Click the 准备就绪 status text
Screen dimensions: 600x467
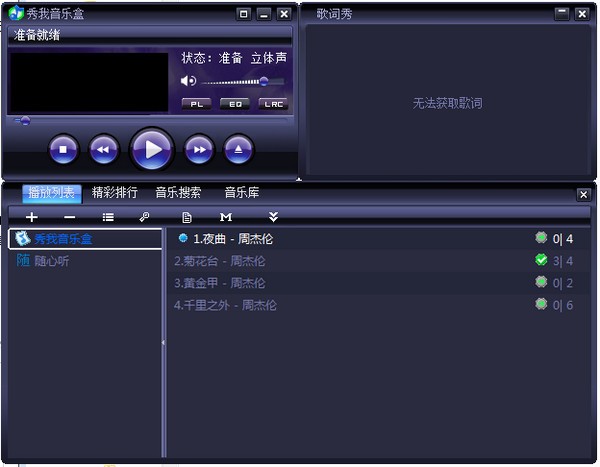coord(37,35)
